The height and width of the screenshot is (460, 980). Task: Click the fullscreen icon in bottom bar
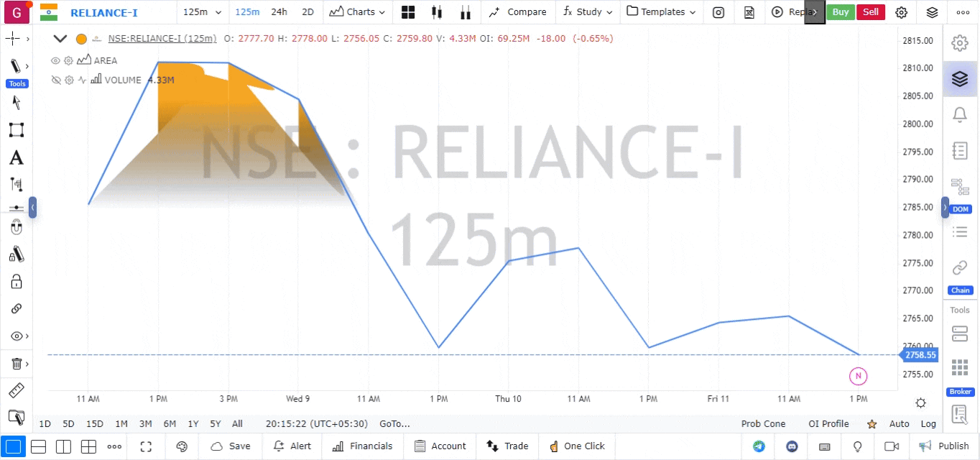[146, 446]
